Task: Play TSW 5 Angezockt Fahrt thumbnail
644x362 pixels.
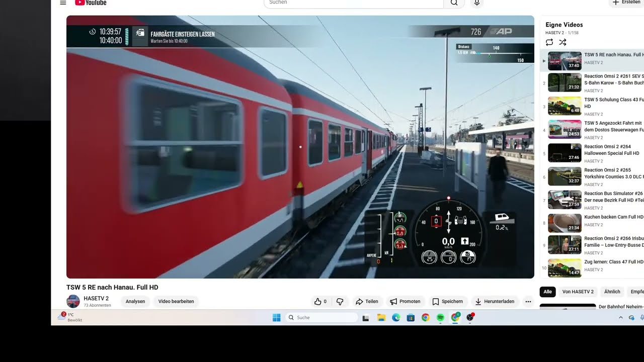Action: [565, 129]
